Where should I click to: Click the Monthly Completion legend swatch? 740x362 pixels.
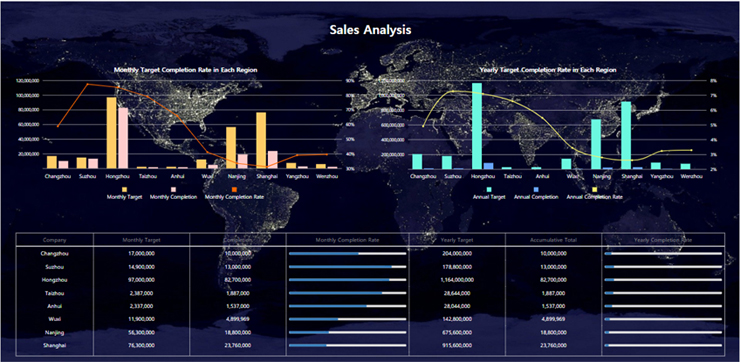coord(173,189)
